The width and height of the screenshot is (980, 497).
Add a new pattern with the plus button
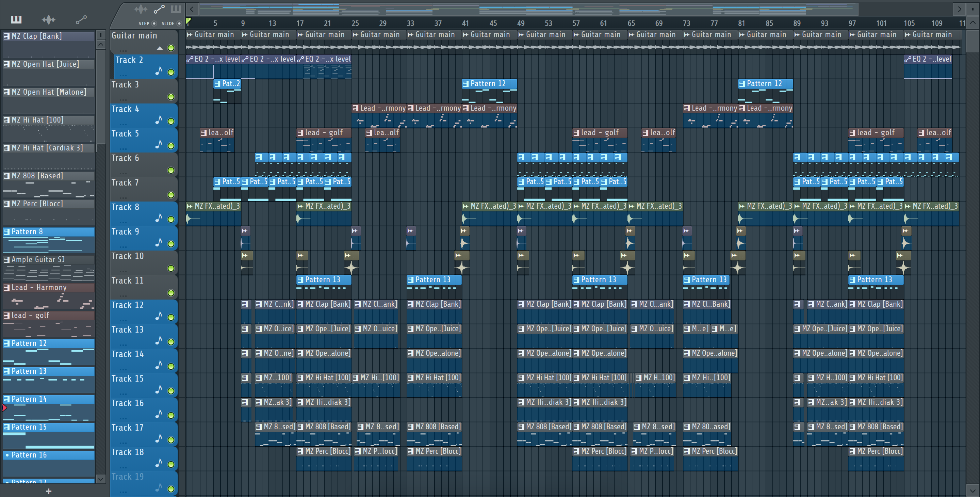48,491
